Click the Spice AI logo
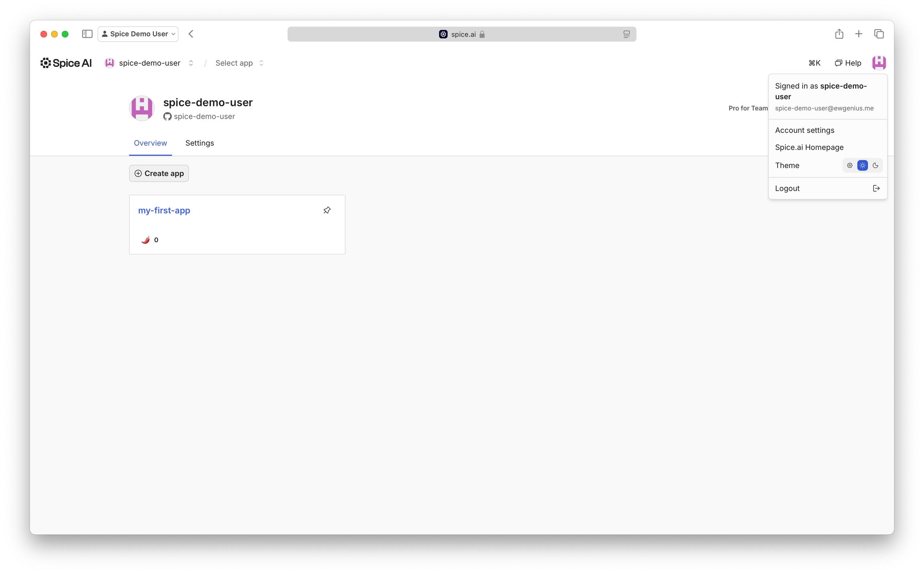Screen dimensions: 924x574 [66, 63]
